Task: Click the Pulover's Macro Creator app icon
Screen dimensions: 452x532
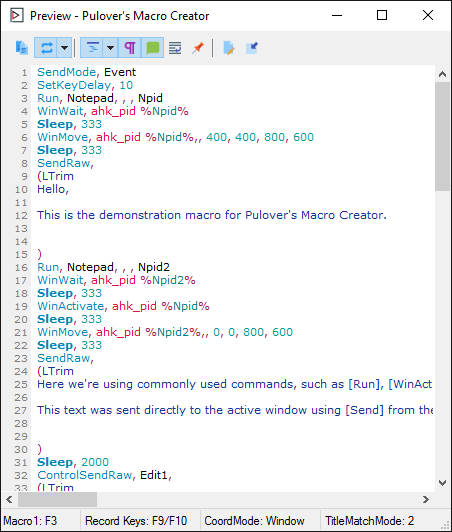Action: (17, 16)
